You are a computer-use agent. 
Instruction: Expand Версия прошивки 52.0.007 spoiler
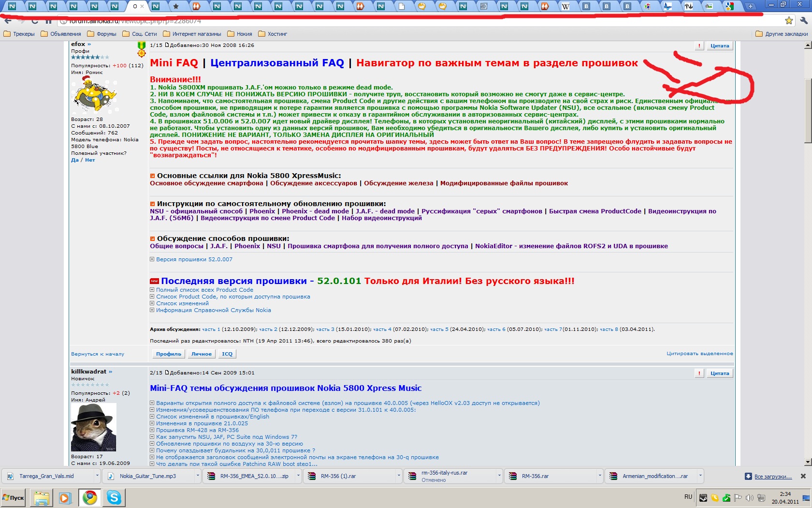point(191,260)
